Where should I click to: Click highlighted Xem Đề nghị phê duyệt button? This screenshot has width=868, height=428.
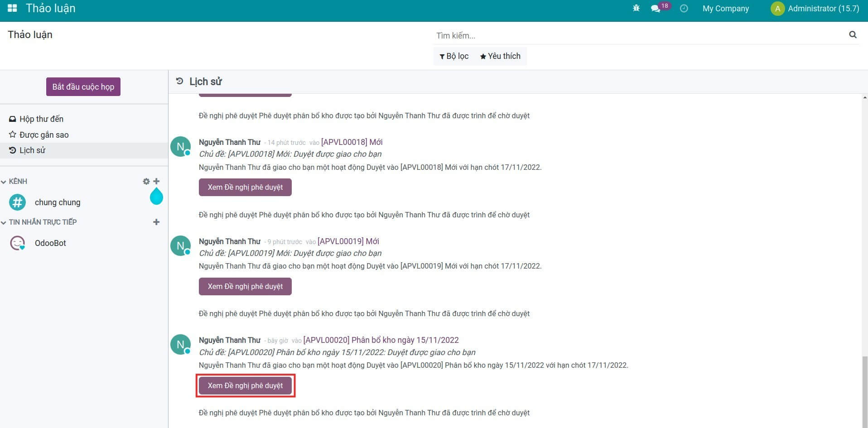pos(245,385)
